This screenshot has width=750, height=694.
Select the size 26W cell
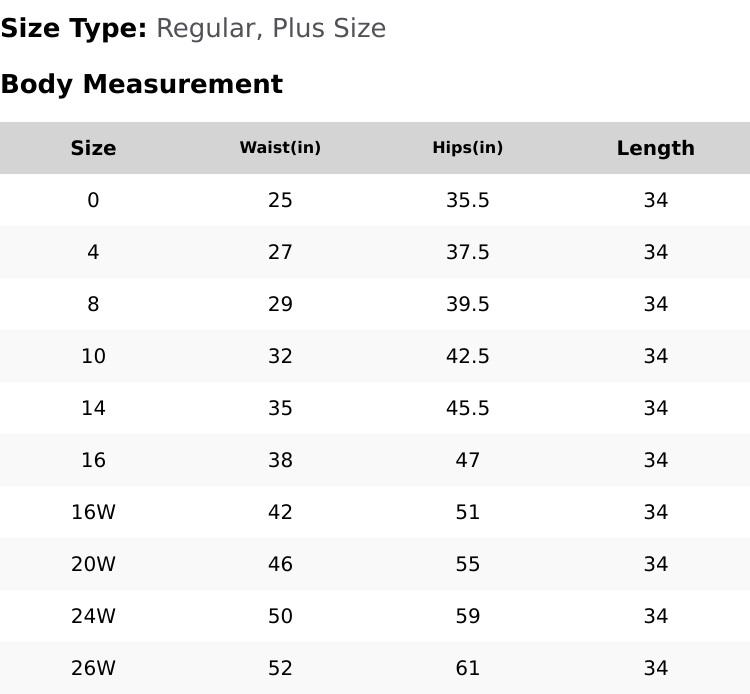click(93, 668)
